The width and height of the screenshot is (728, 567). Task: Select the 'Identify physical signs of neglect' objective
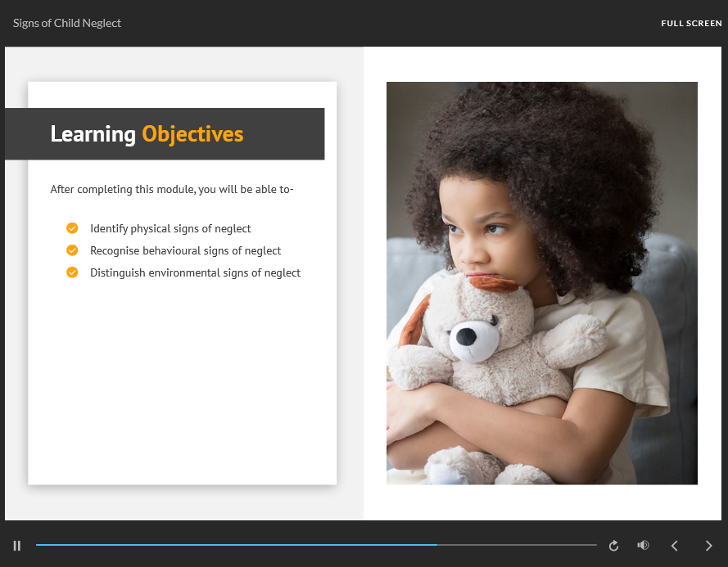[x=170, y=229]
